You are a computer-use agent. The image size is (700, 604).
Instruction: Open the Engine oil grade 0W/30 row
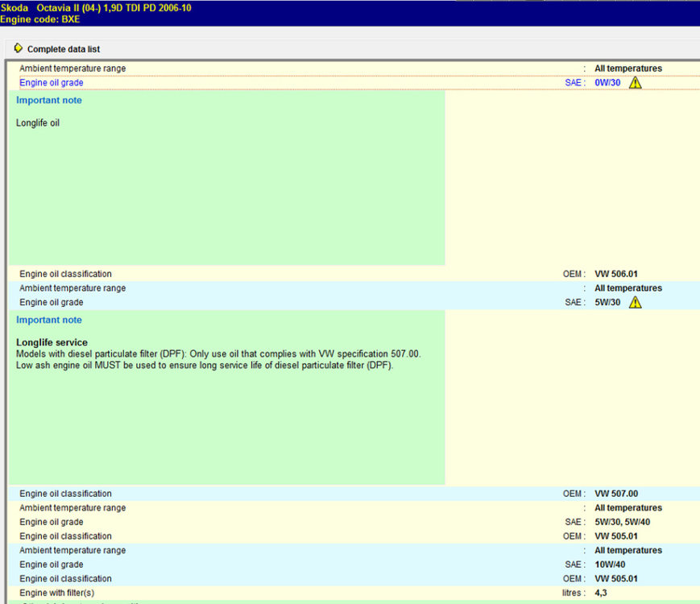(x=359, y=83)
